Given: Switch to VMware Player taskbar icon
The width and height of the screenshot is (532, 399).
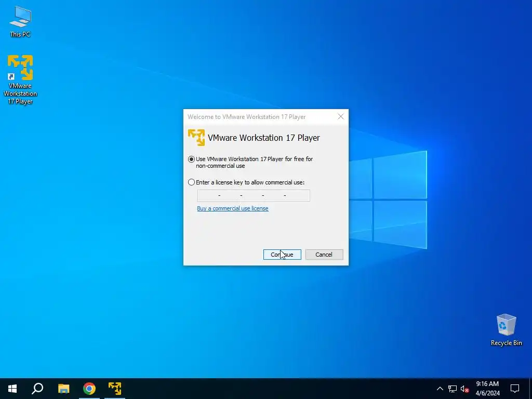Looking at the screenshot, I should (x=115, y=389).
